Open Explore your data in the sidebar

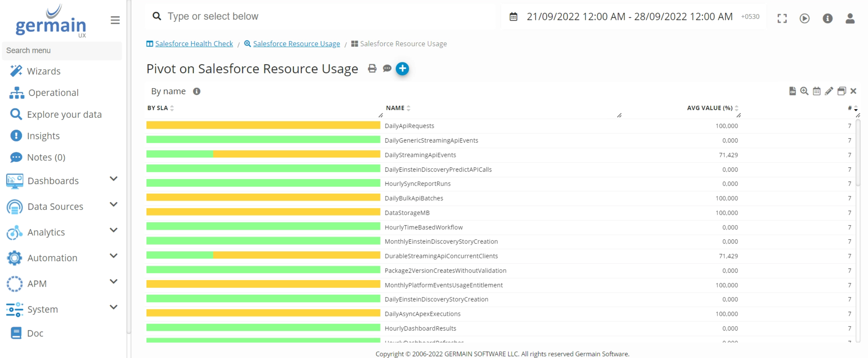click(x=64, y=114)
